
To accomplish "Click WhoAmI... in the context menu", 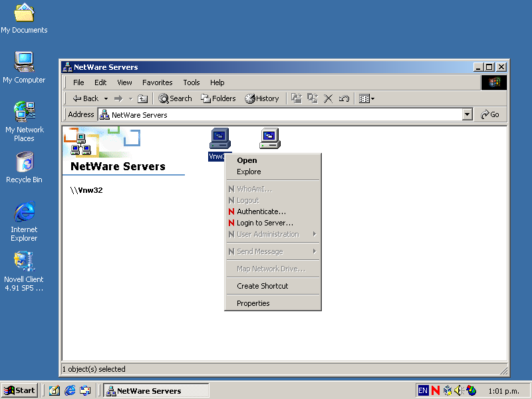I will tap(273, 189).
